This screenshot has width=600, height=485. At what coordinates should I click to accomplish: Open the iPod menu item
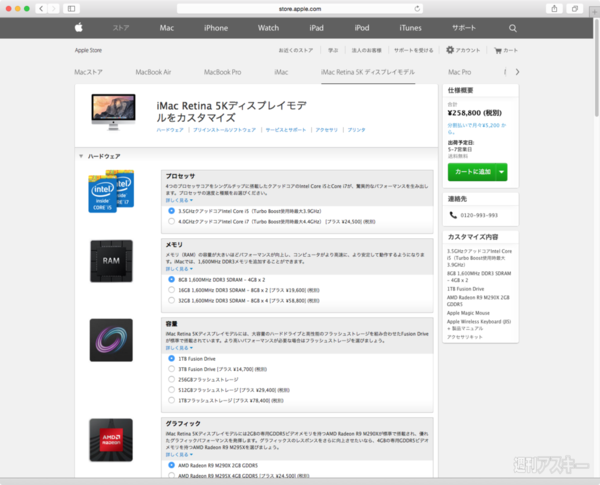click(362, 28)
